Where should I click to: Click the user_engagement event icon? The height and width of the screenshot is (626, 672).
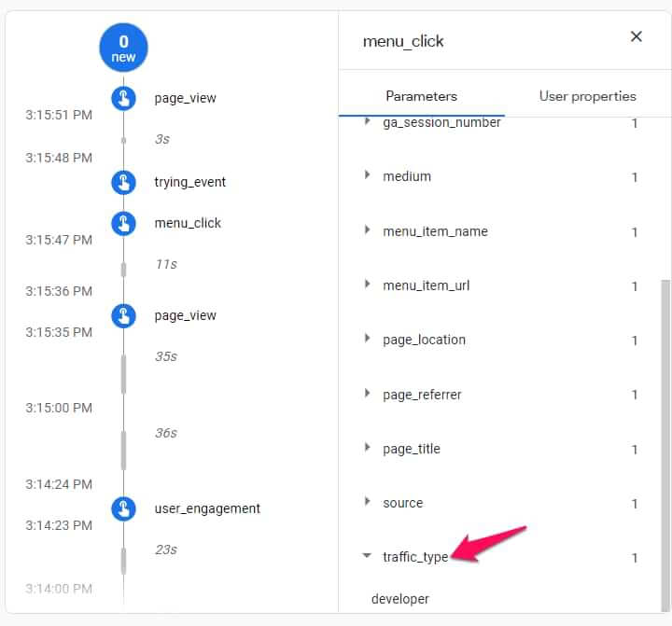(123, 508)
